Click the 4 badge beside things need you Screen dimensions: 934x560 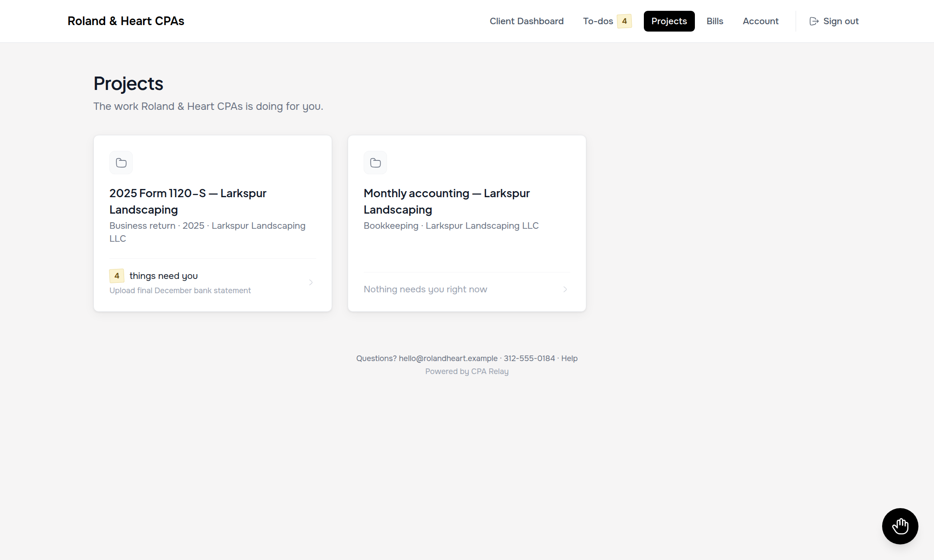click(117, 275)
